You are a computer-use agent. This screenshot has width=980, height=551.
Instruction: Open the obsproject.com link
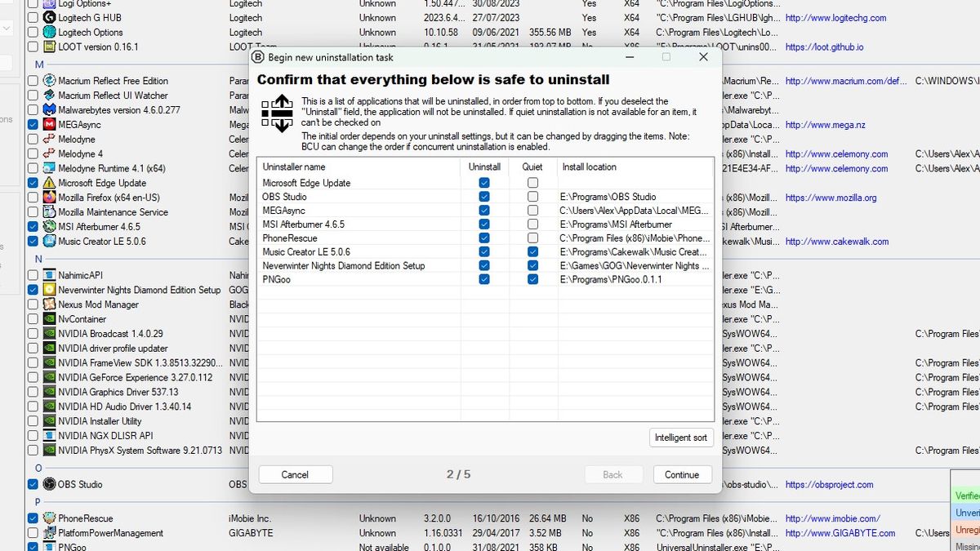tap(829, 484)
